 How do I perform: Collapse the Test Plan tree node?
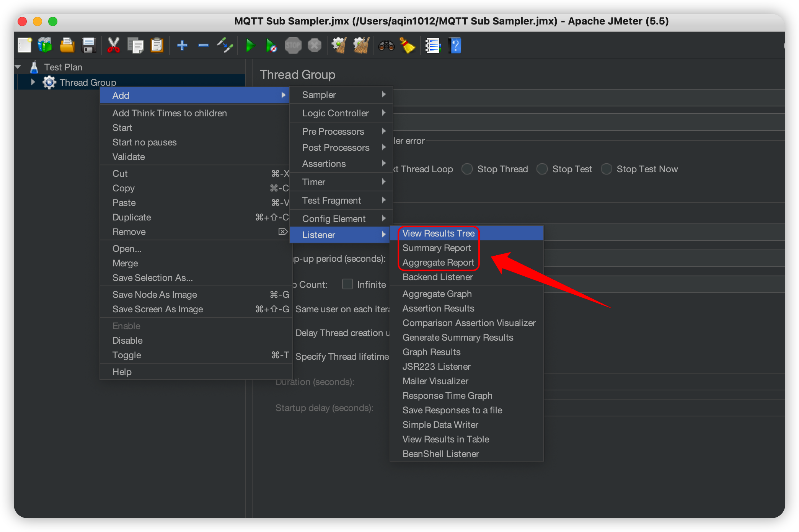pos(18,67)
